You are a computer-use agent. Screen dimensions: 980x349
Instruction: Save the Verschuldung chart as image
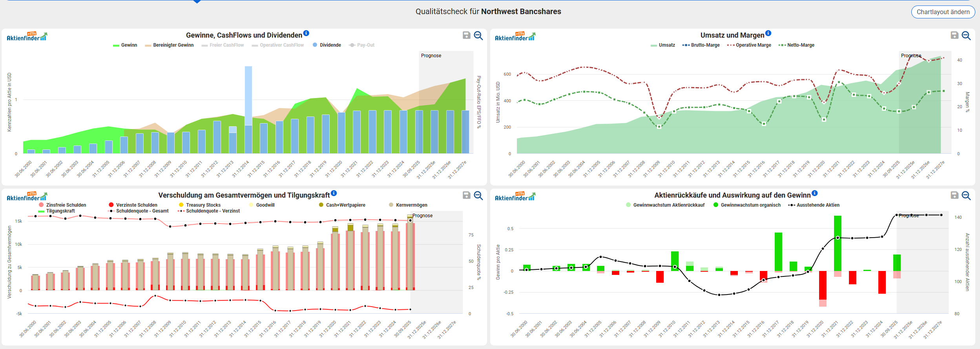point(466,195)
